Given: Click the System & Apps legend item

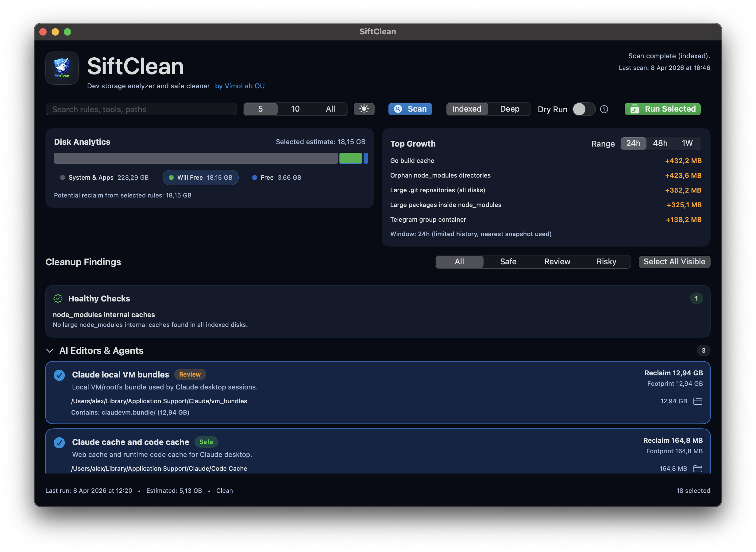Looking at the screenshot, I should [104, 178].
